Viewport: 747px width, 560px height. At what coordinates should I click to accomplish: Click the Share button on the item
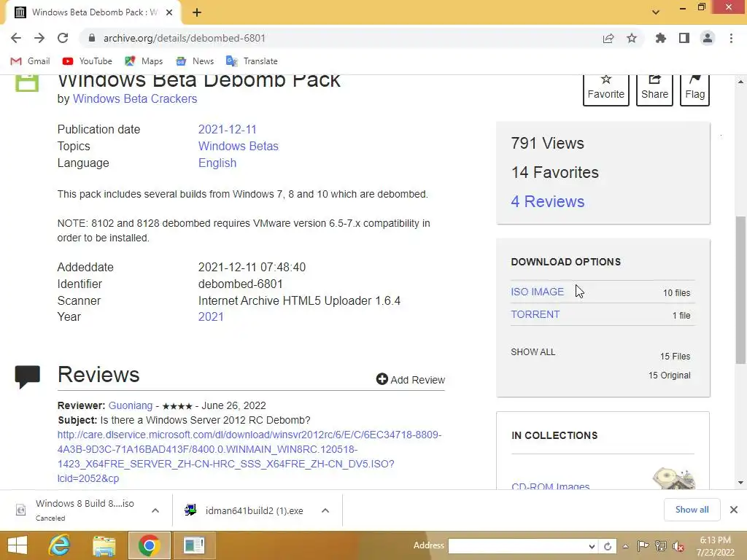point(654,90)
